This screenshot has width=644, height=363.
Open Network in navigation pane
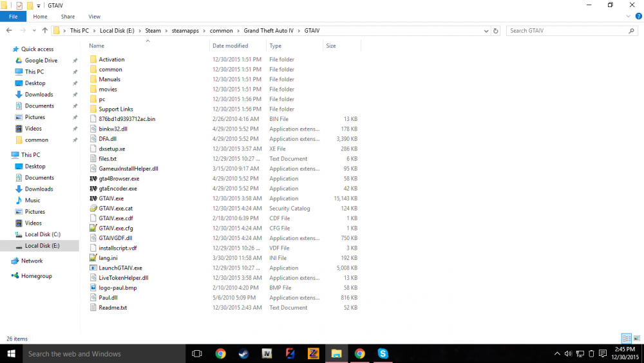click(32, 261)
